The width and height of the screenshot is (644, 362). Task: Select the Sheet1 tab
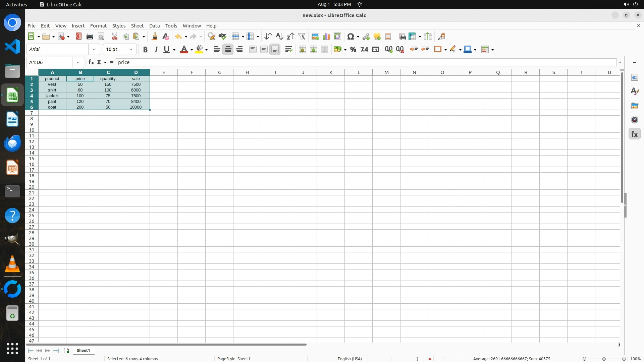(83, 350)
